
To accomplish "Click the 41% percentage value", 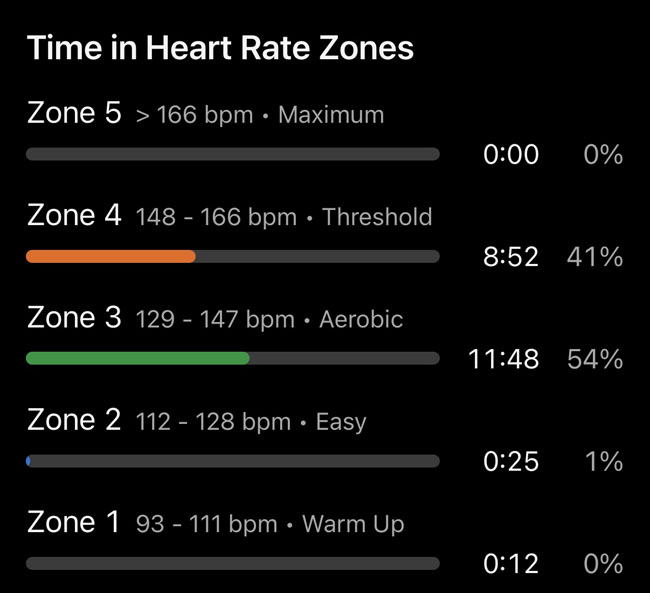I will (595, 257).
